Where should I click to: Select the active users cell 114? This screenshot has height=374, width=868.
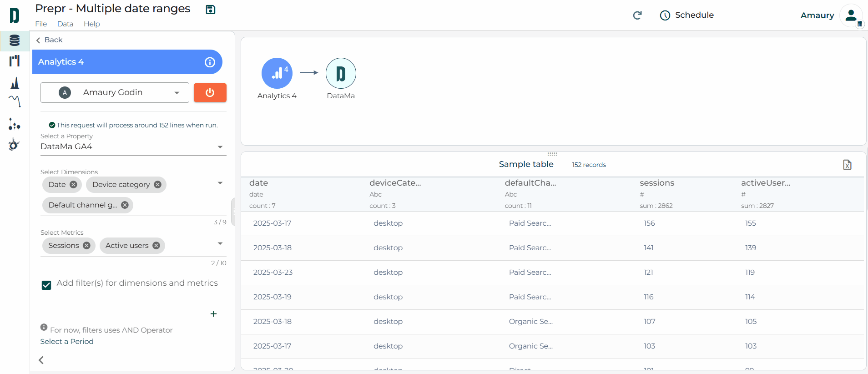click(750, 297)
